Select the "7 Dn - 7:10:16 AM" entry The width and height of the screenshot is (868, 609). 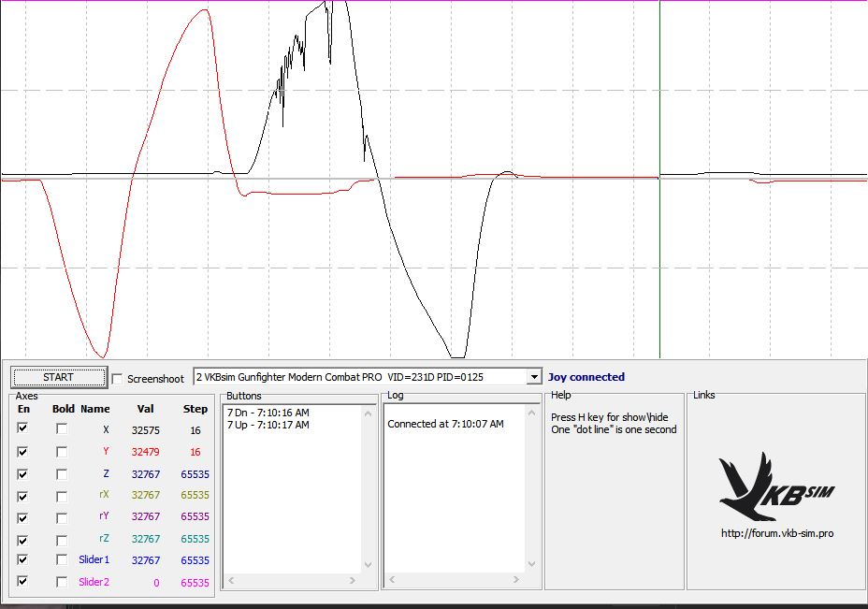tap(268, 413)
